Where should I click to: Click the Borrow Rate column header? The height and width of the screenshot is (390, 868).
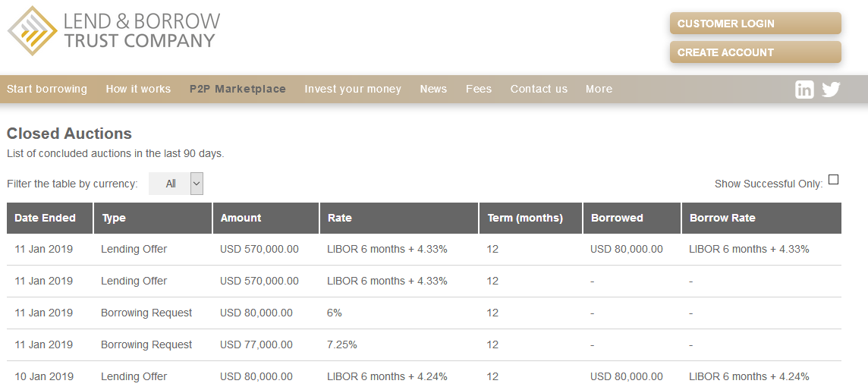[722, 218]
